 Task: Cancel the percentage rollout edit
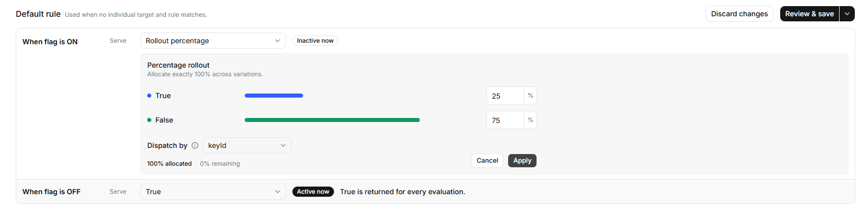coord(487,161)
